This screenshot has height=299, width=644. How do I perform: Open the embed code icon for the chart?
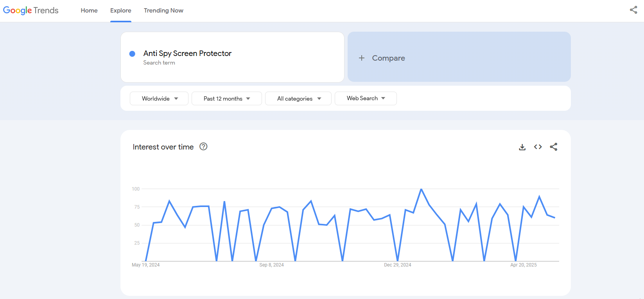(538, 147)
